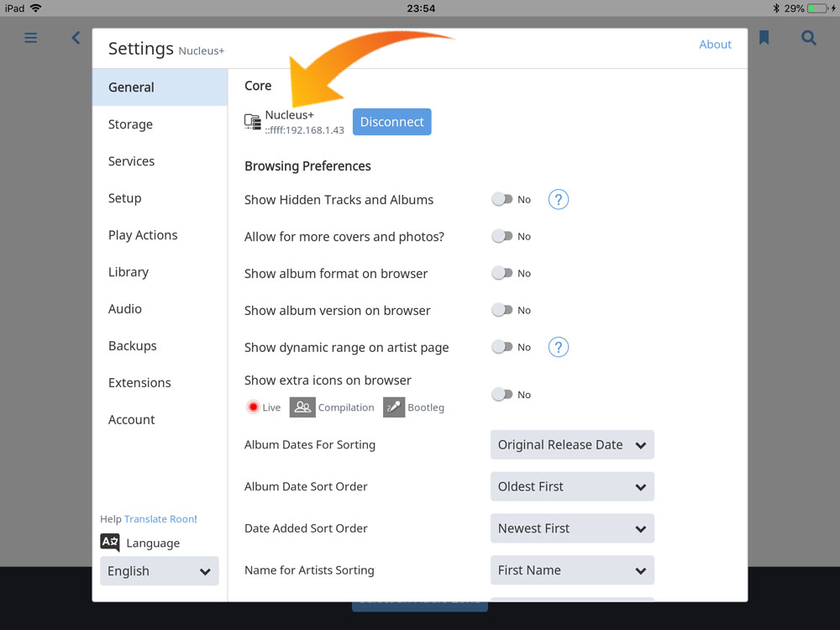Screen dimensions: 840x630
Task: Enable Show Hidden Tracks and Albums
Action: tap(502, 200)
